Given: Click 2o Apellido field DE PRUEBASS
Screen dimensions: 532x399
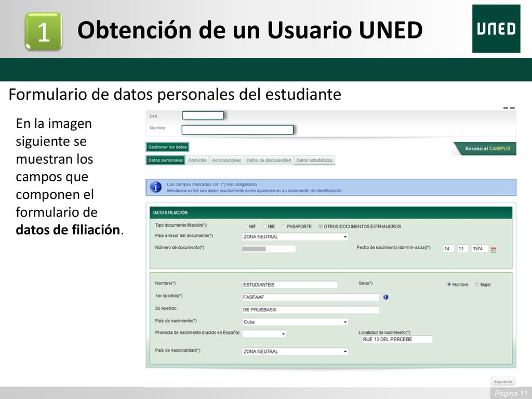Looking at the screenshot, I should (311, 310).
